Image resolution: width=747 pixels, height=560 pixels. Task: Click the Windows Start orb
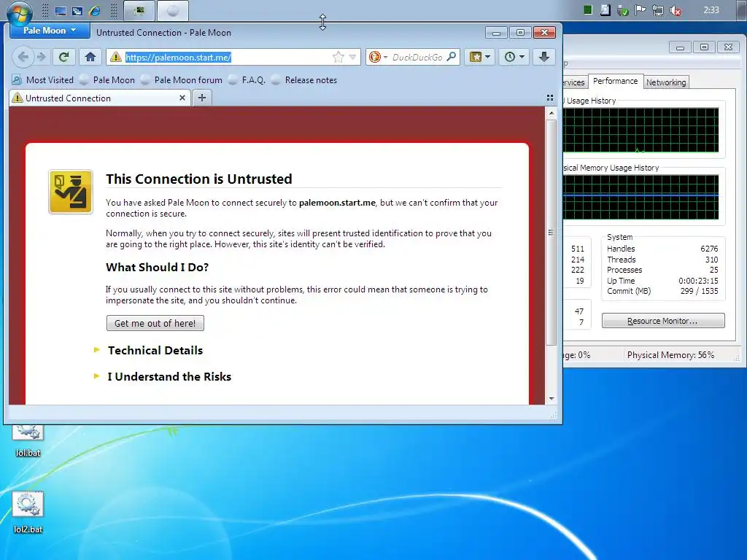[x=20, y=12]
